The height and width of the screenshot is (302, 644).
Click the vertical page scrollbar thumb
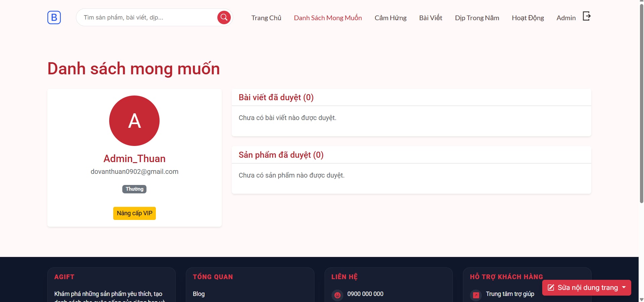click(x=641, y=104)
